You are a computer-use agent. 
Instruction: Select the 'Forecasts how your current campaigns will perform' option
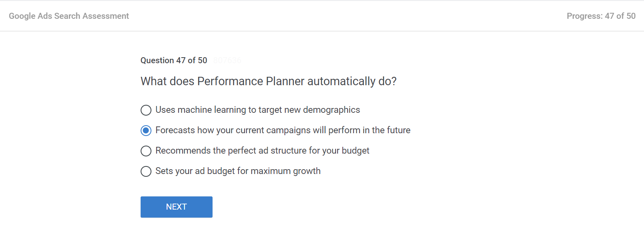(x=146, y=130)
